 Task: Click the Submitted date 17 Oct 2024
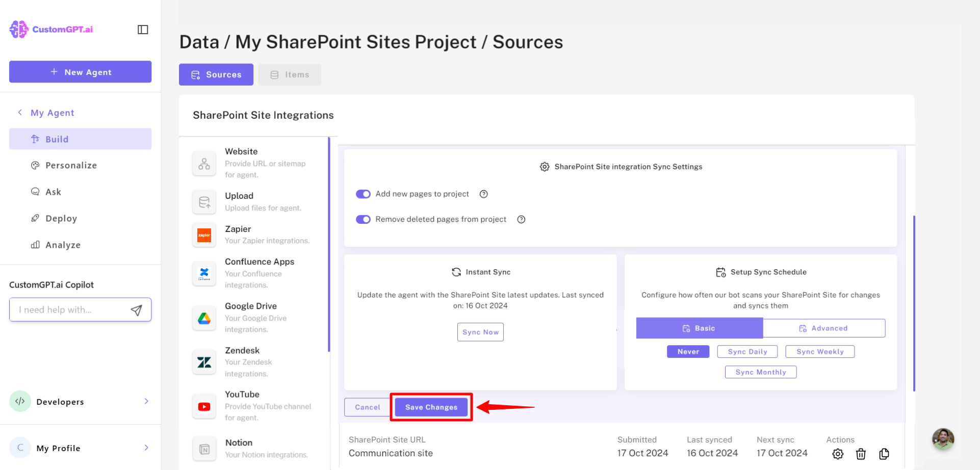[x=642, y=453]
